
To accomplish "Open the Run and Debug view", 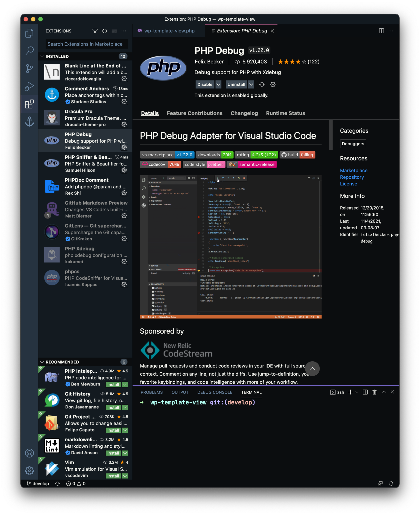I will point(29,86).
